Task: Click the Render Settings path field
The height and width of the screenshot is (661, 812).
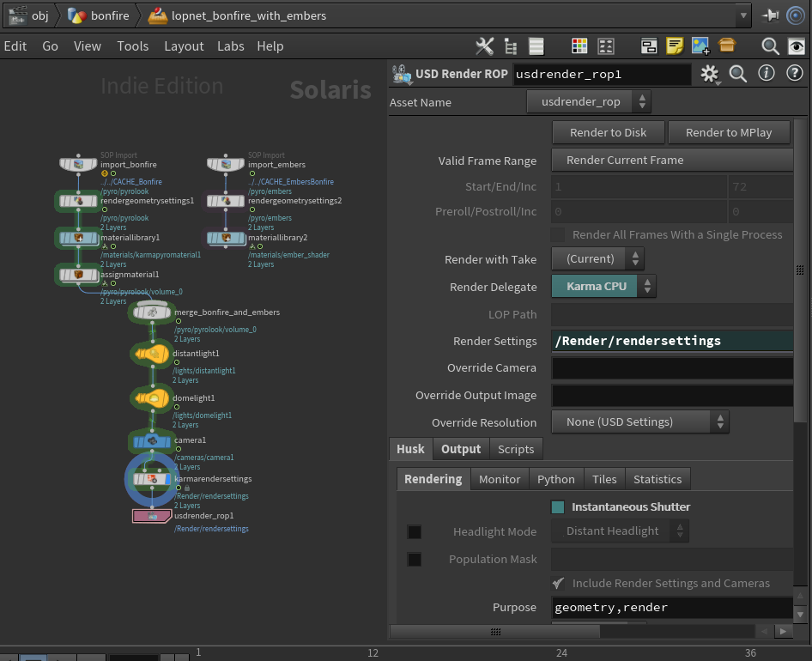Action: 672,341
